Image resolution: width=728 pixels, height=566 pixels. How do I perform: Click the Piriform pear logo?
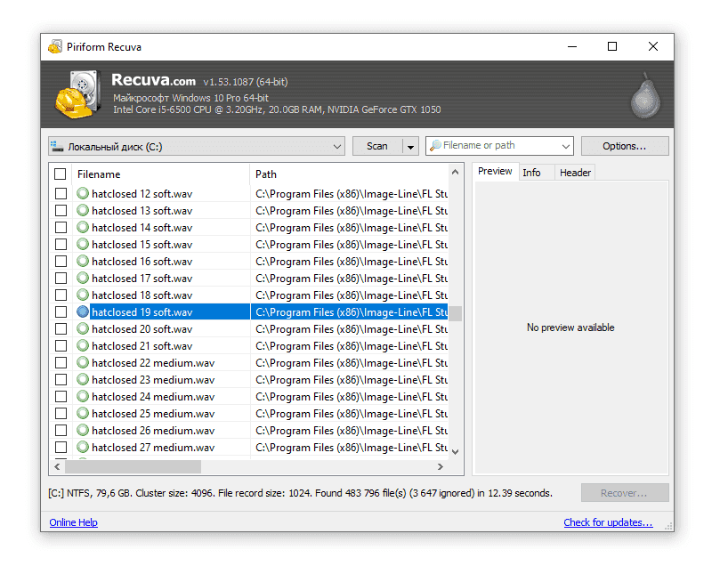[645, 95]
